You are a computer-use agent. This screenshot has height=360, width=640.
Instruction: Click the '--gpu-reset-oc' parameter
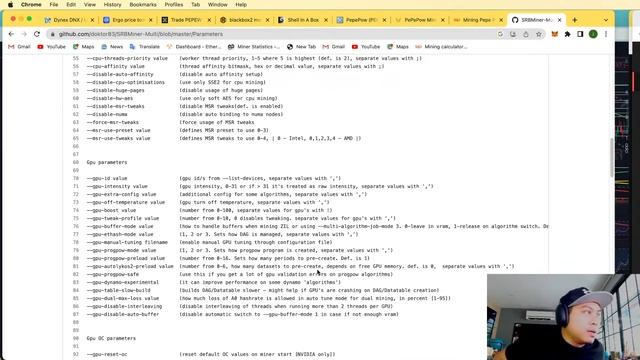pyautogui.click(x=107, y=354)
